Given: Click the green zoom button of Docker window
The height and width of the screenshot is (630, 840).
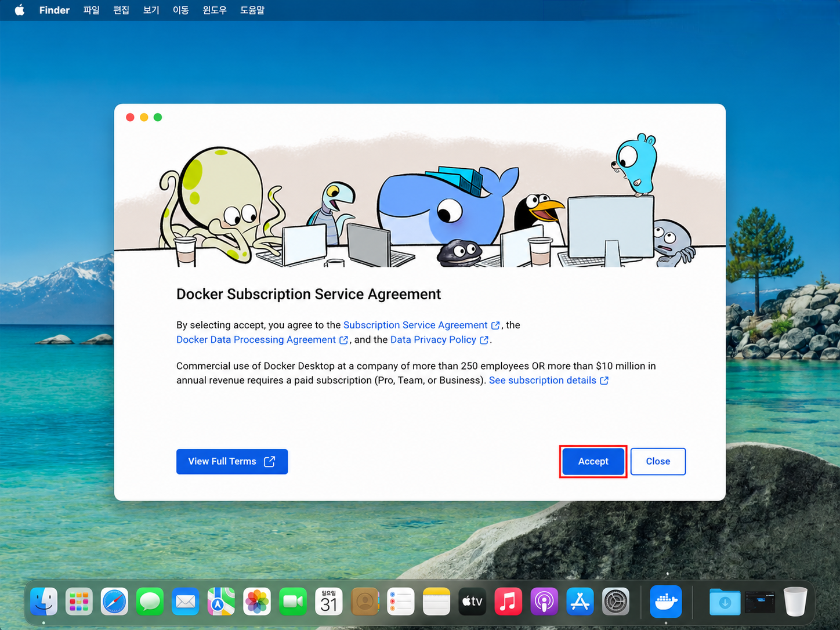Looking at the screenshot, I should [x=158, y=117].
